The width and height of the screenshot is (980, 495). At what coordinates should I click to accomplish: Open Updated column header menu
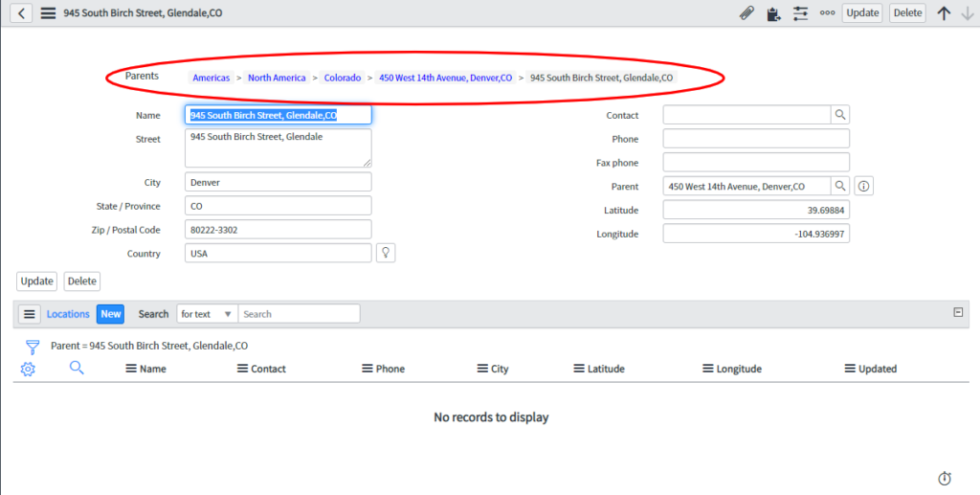pos(850,369)
